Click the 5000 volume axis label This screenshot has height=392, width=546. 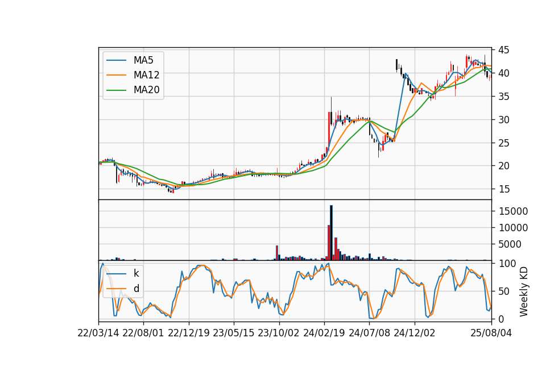click(510, 244)
